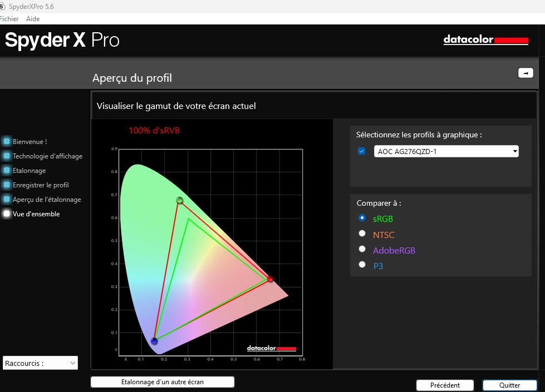The width and height of the screenshot is (545, 392).
Task: Choose P3 as comparison gamut
Action: click(362, 265)
